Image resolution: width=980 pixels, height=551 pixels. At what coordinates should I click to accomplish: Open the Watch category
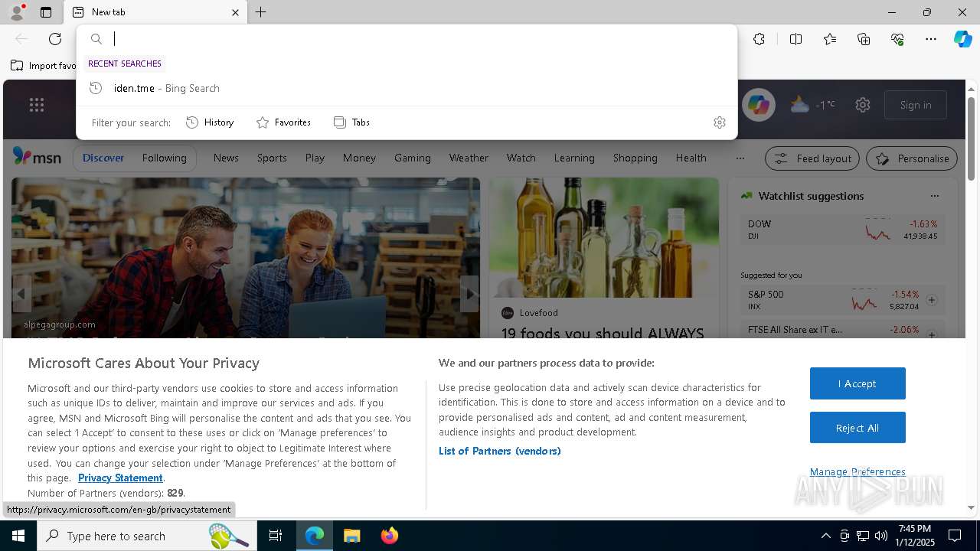521,158
